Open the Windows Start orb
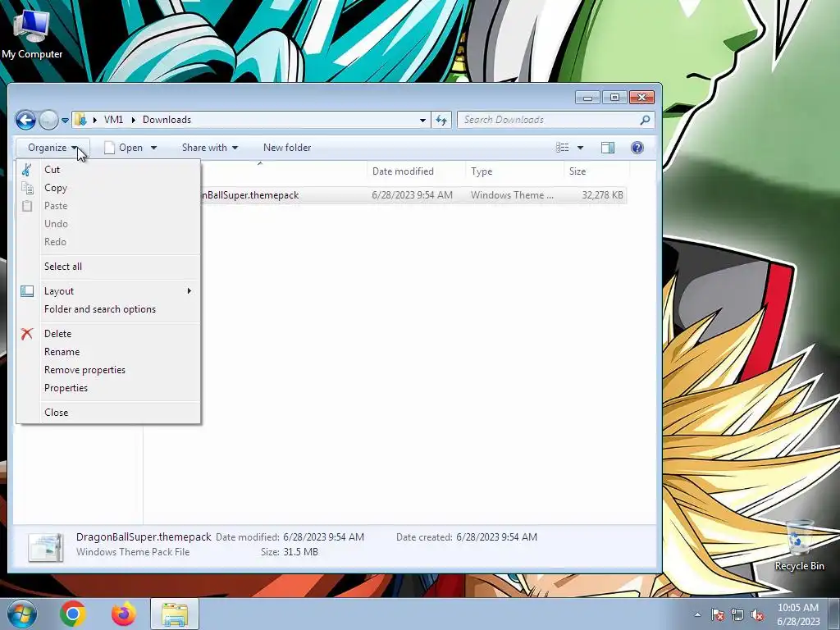 [21, 614]
